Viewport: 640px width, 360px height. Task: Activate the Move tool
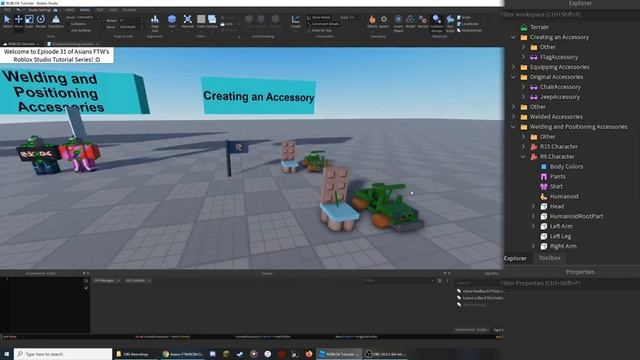[x=18, y=21]
